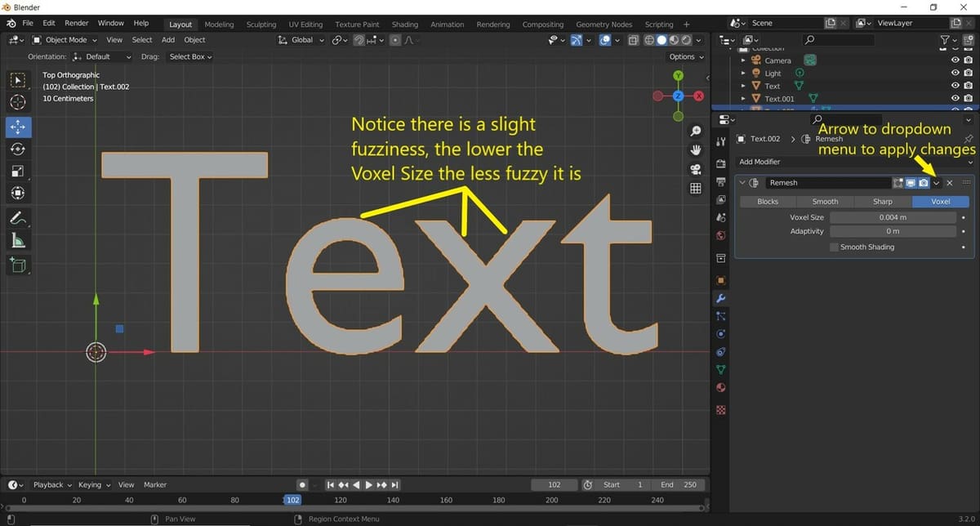Open the Drag Select Box dropdown
This screenshot has height=526, width=980.
(190, 56)
